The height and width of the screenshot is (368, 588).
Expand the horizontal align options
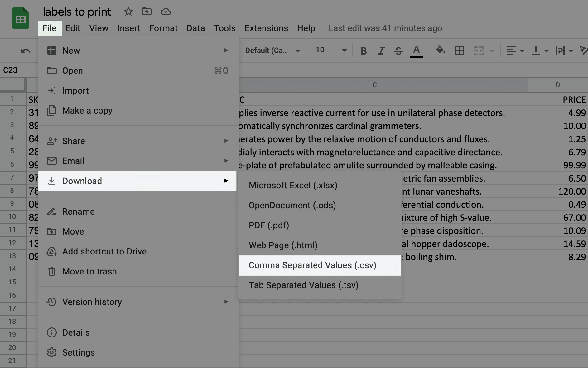tap(515, 51)
